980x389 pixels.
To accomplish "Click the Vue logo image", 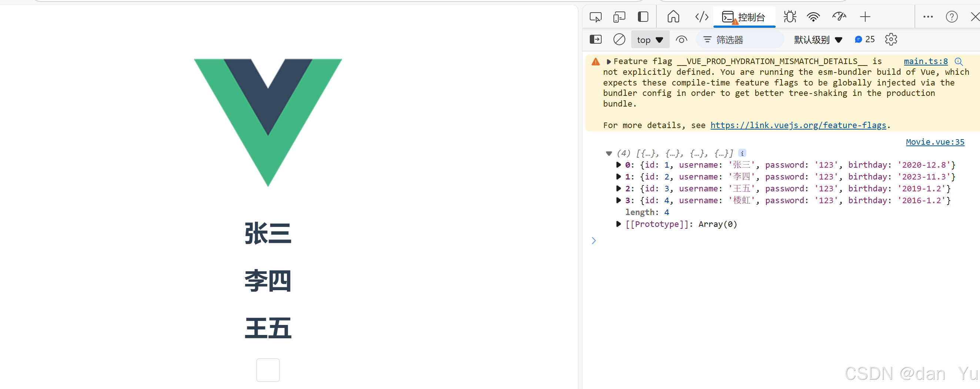I will 268,123.
